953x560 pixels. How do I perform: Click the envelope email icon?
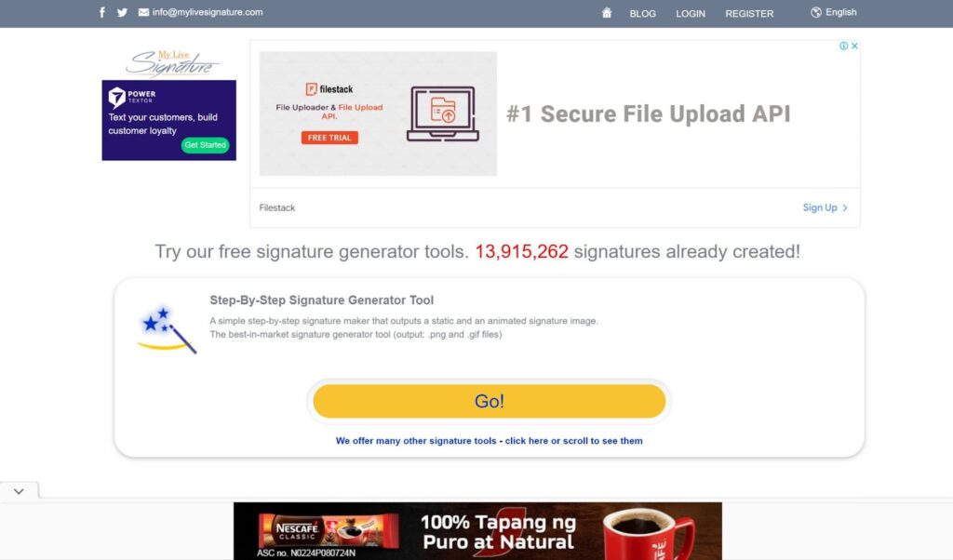(143, 12)
